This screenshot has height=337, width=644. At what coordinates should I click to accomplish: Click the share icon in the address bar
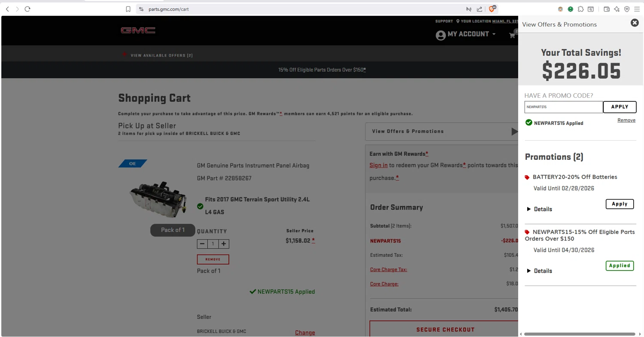pyautogui.click(x=480, y=9)
